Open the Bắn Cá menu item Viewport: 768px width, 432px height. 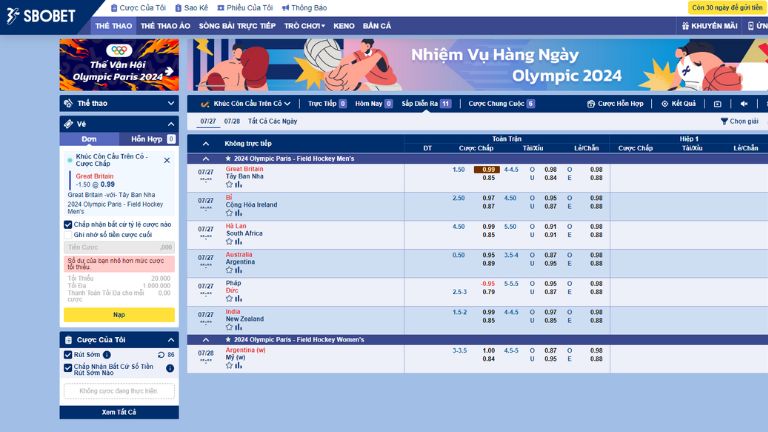(x=377, y=26)
